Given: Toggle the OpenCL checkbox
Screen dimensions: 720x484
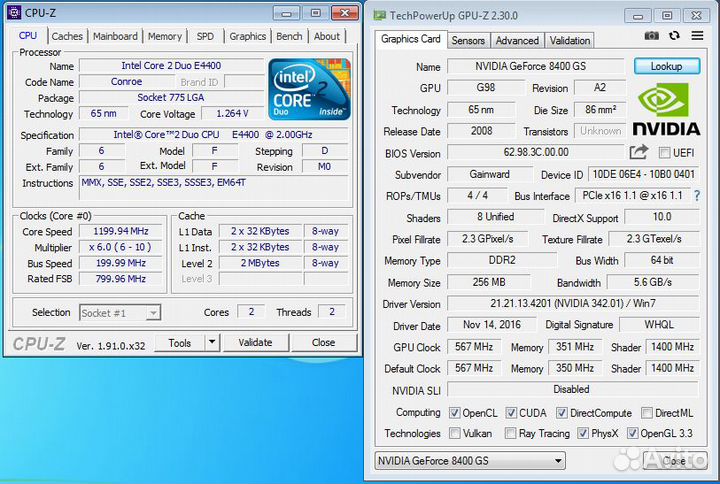Looking at the screenshot, I should 454,413.
